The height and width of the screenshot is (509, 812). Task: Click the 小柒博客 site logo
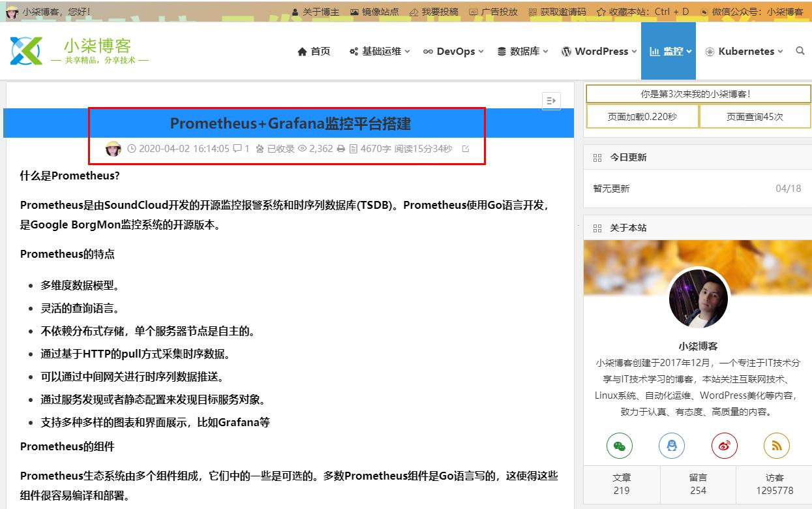(80, 51)
